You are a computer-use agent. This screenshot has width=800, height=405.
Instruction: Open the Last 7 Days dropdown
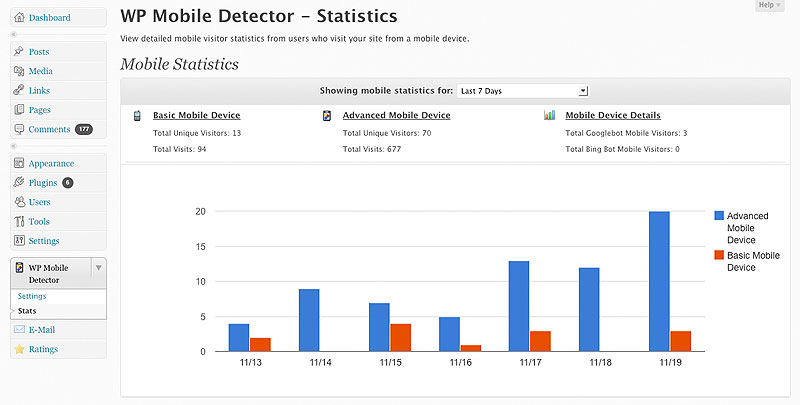coord(523,91)
